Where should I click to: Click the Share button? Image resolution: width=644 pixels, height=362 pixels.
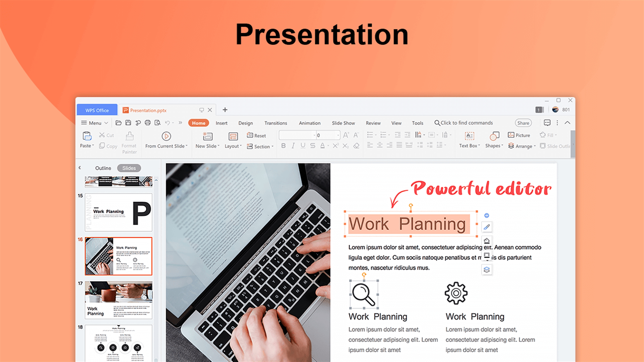click(523, 123)
